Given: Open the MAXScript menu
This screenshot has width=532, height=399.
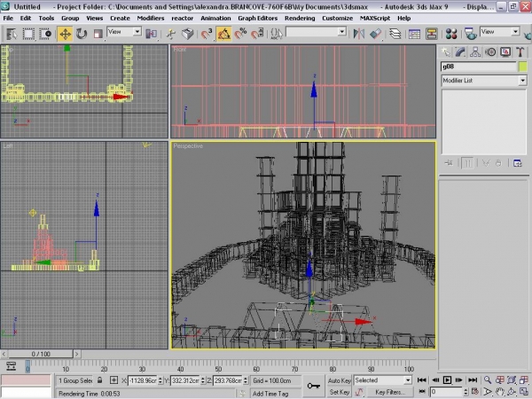Looking at the screenshot, I should click(x=374, y=18).
